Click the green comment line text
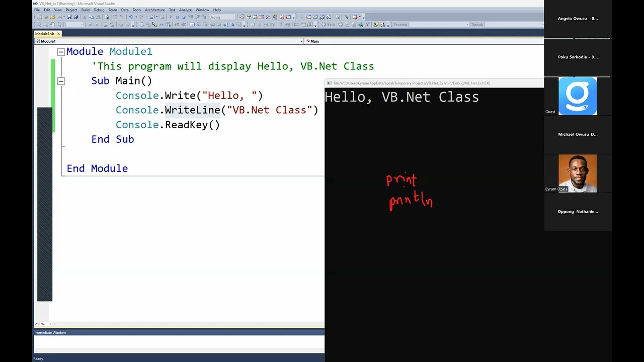Screen dimensions: 644x362 (233, 66)
